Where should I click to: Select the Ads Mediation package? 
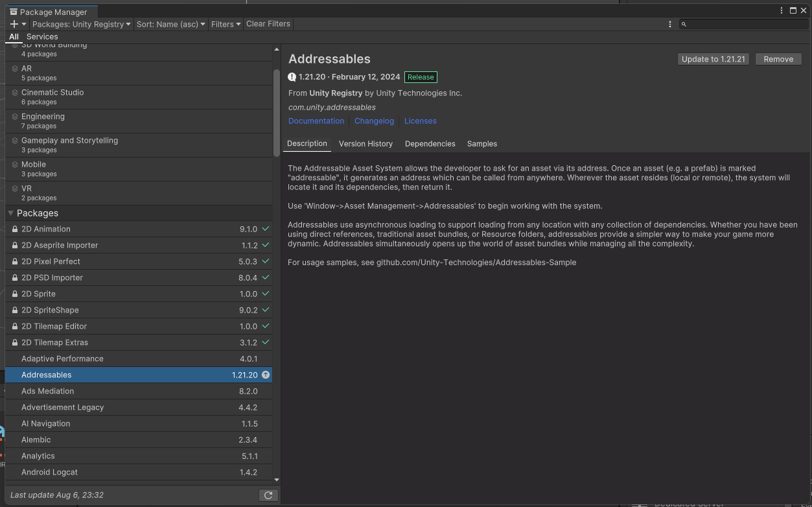[139, 391]
